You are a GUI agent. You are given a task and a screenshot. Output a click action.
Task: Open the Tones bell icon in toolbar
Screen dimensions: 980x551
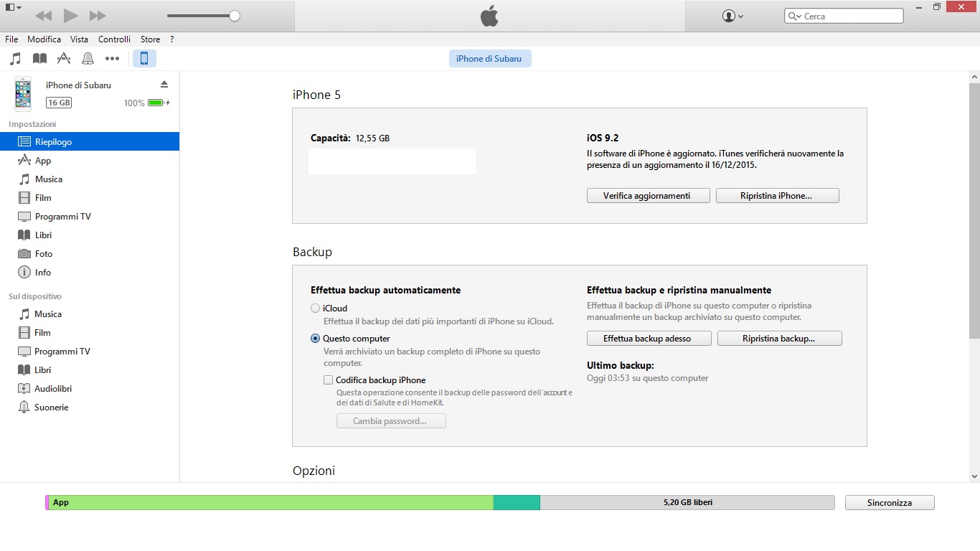coord(88,59)
